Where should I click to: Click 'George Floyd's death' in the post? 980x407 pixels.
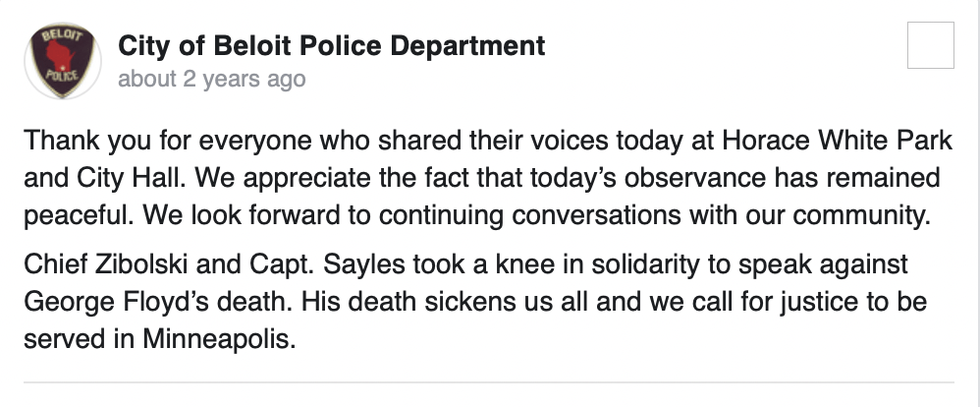point(158,303)
